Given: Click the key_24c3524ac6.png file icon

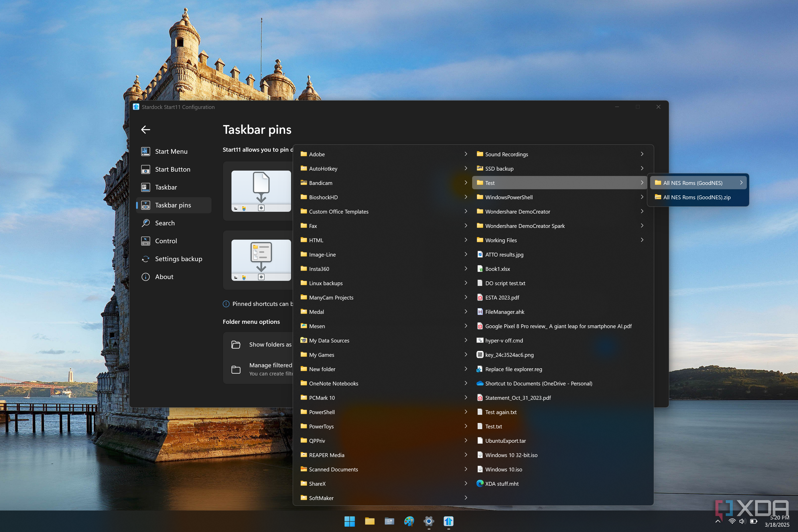Looking at the screenshot, I should pyautogui.click(x=480, y=354).
